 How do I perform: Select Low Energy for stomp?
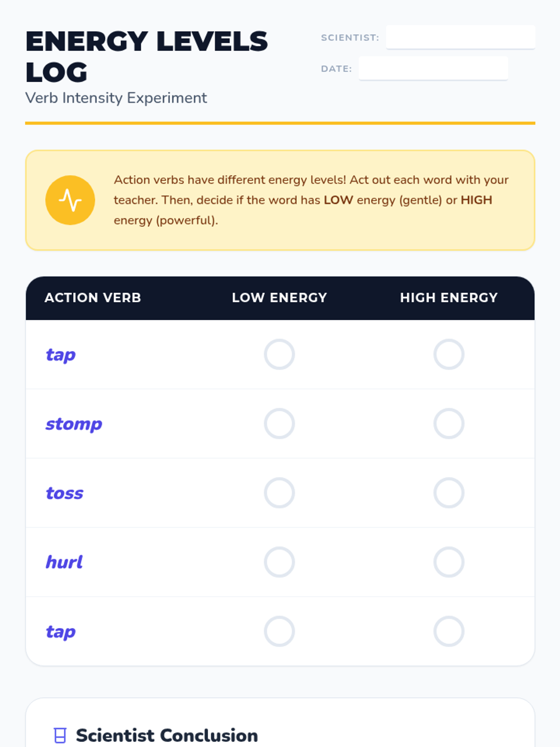point(279,423)
